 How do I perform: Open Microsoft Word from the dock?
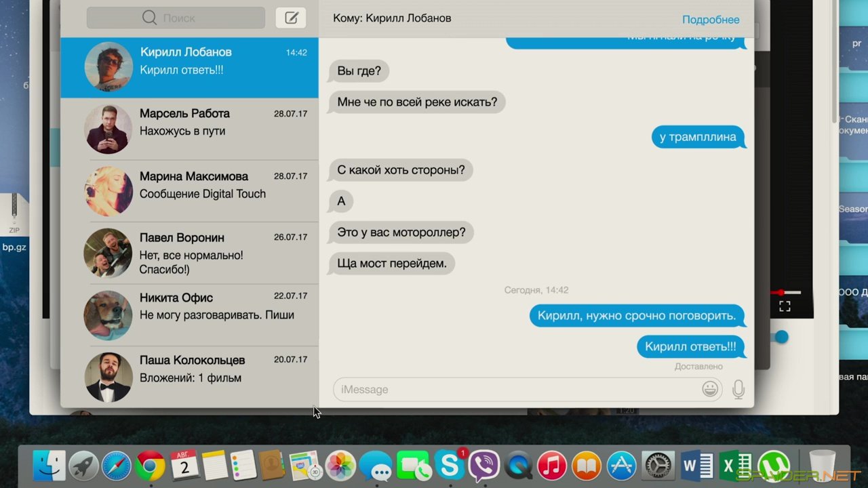click(697, 466)
